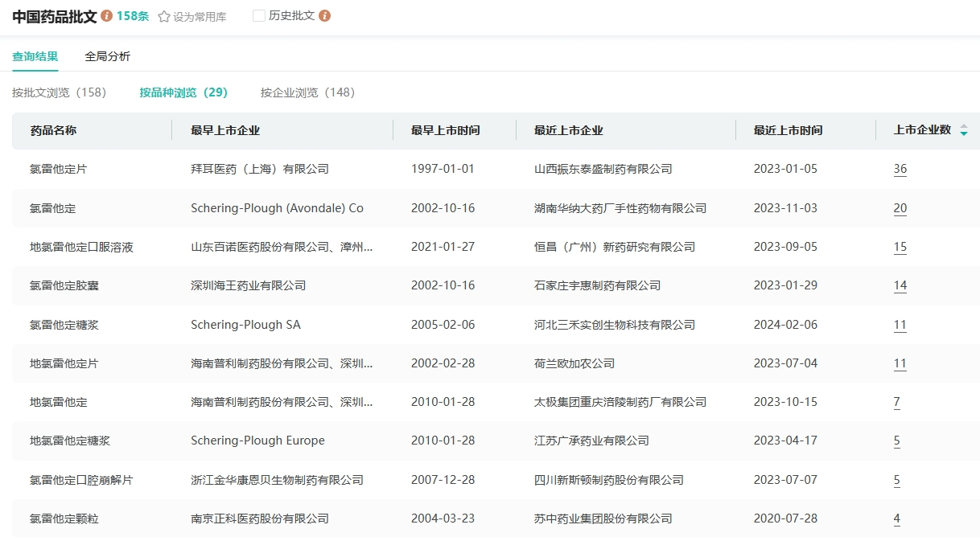Viewport: 980px width, 541px height.
Task: Select the 按品种浏览（29）view
Action: (183, 92)
